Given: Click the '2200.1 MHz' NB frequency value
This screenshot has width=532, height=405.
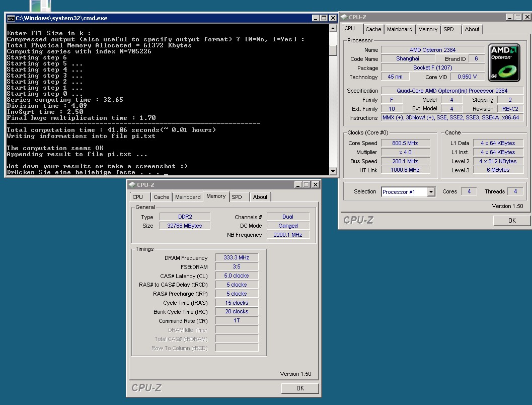Looking at the screenshot, I should (x=288, y=235).
